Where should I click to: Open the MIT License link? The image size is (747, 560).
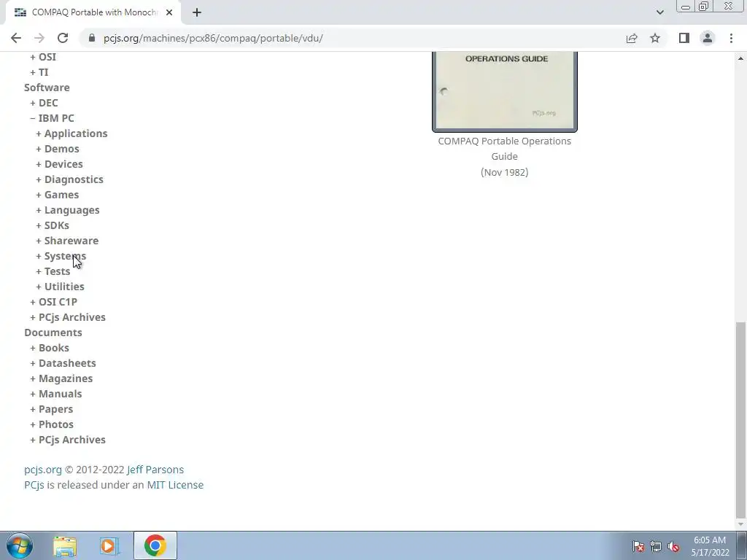[175, 485]
